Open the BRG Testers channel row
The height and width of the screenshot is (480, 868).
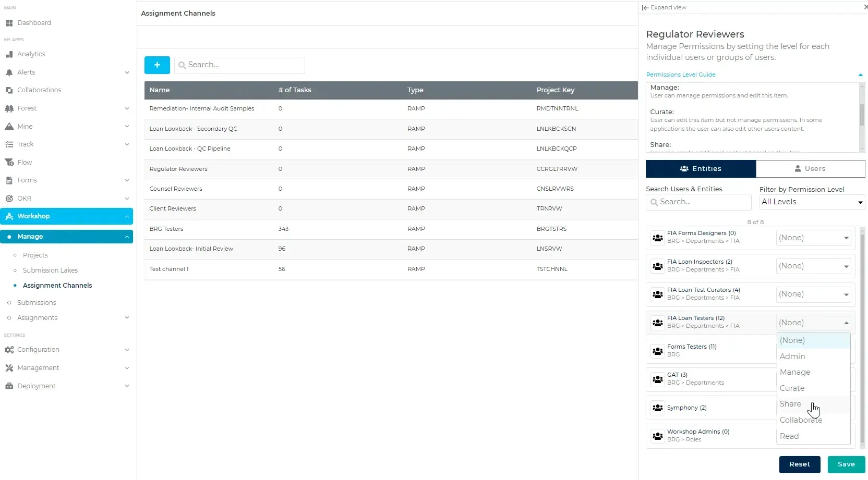391,229
